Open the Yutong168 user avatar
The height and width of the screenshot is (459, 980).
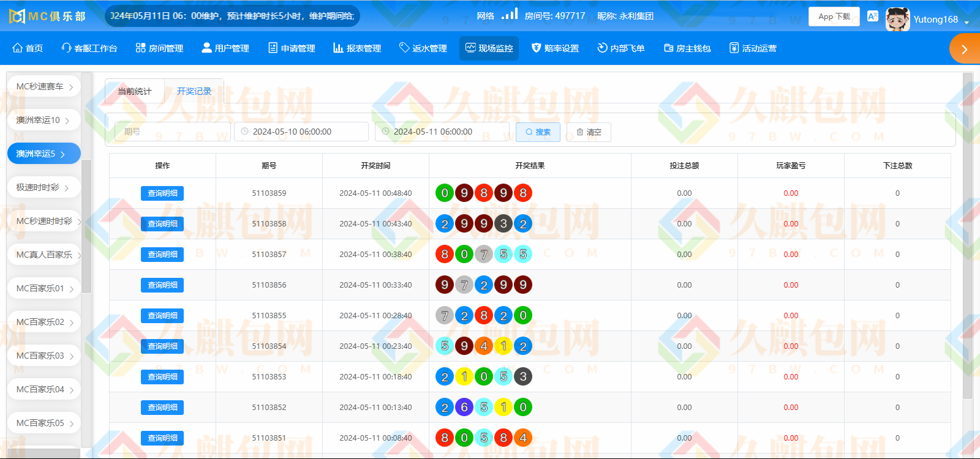click(897, 19)
